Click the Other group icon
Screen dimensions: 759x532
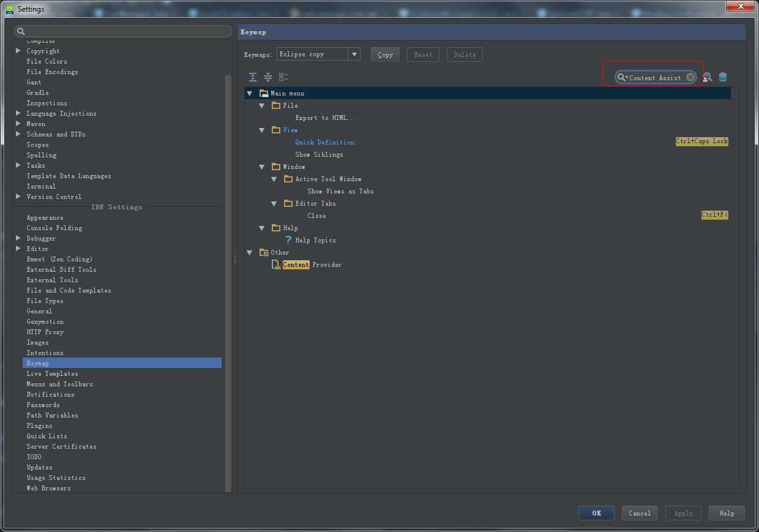pos(264,252)
